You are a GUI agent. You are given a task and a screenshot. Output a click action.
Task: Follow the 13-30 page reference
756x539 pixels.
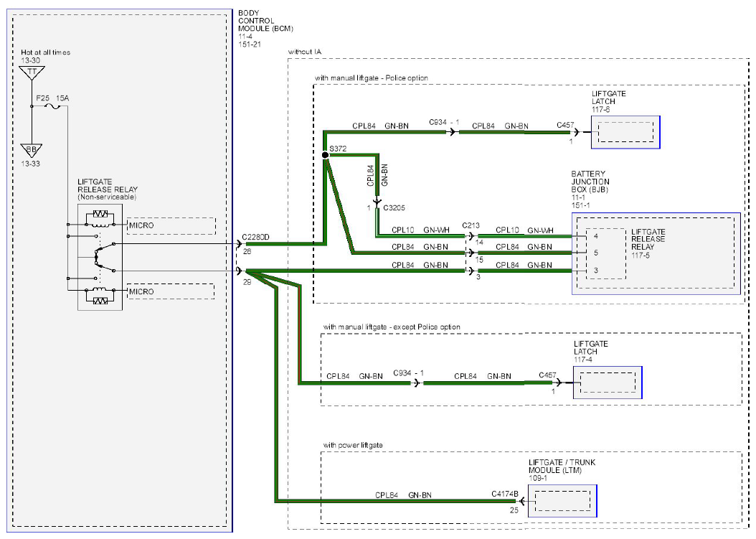(x=30, y=60)
